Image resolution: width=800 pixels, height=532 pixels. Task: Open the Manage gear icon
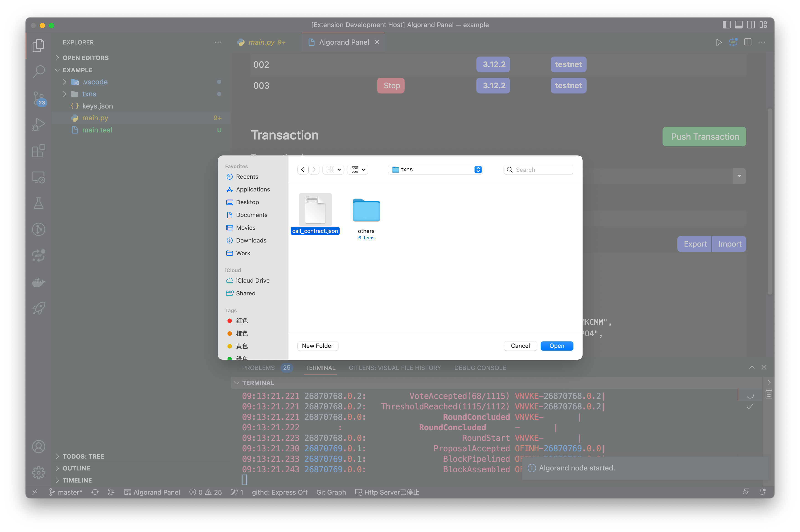39,472
